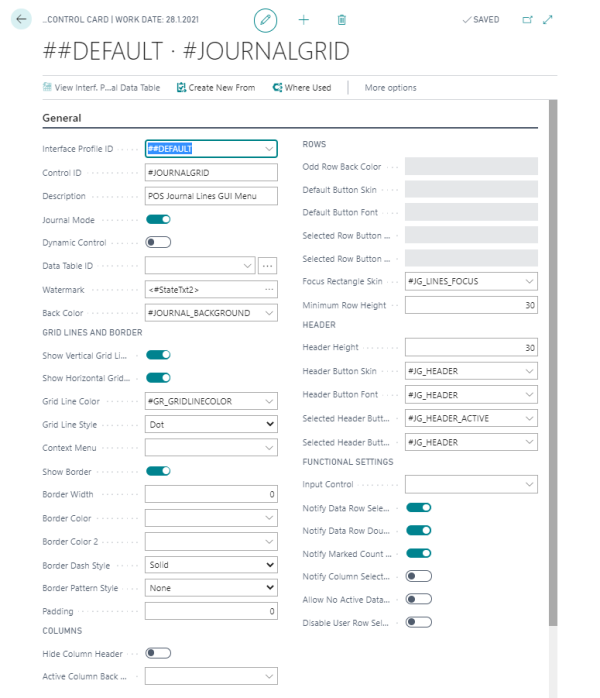Screen dimensions: 600x698
Task: Click the expand page diagonal arrows icon
Action: 547,20
